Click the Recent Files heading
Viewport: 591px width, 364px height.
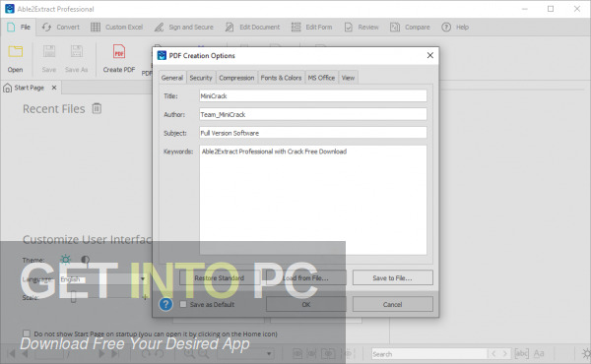click(54, 109)
